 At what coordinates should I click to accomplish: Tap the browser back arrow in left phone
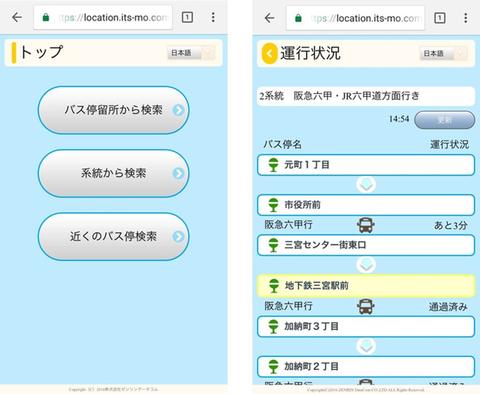(x=17, y=17)
